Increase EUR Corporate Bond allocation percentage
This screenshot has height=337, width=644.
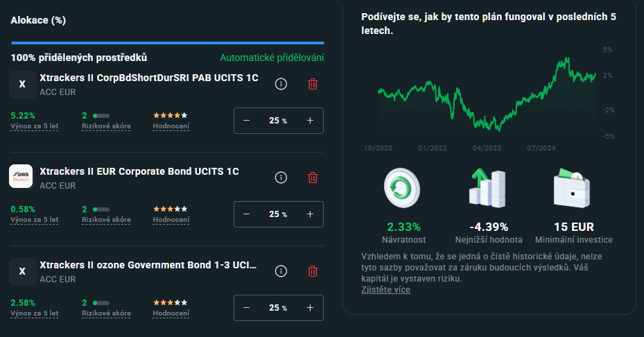point(310,214)
